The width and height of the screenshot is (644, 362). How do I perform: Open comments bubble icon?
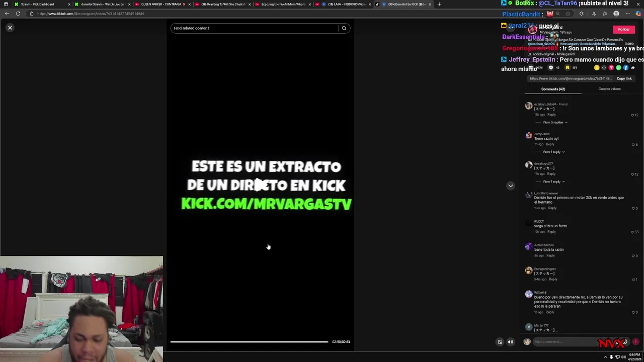click(551, 67)
